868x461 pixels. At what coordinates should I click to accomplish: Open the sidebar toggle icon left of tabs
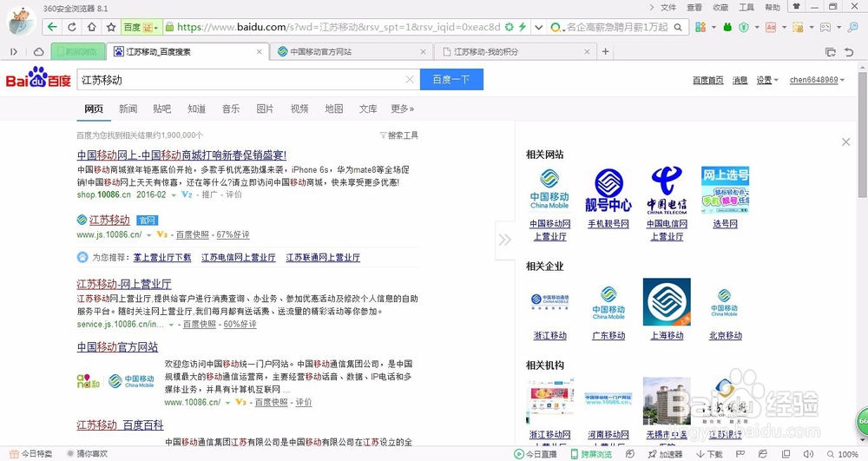[x=14, y=52]
